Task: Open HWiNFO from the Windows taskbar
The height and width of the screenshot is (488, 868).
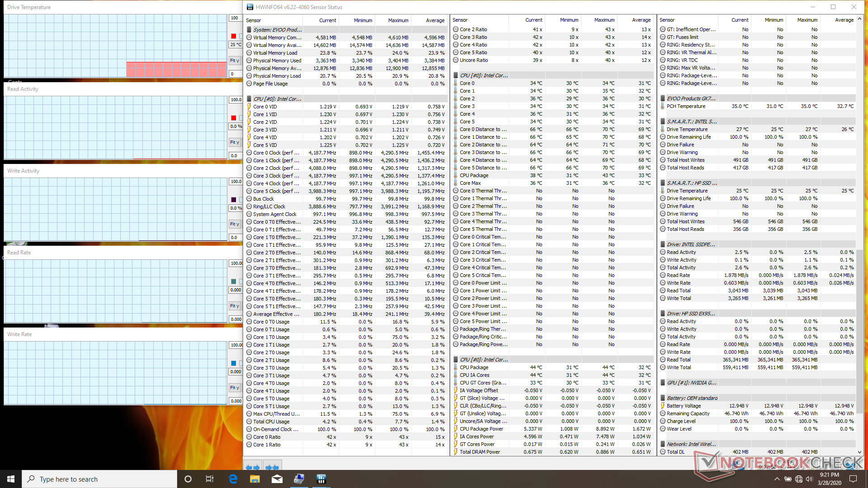Action: [x=321, y=479]
